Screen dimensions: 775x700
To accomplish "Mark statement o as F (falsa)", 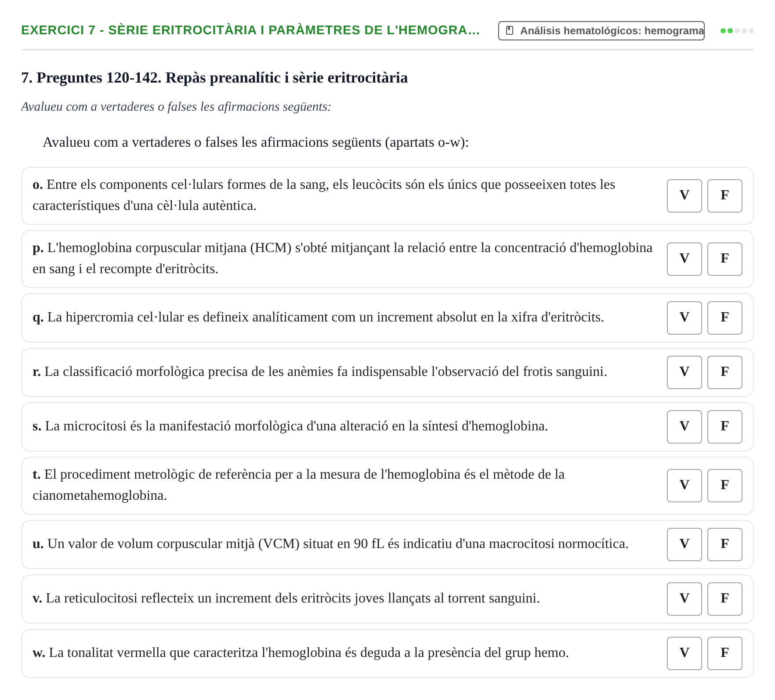I will point(724,196).
